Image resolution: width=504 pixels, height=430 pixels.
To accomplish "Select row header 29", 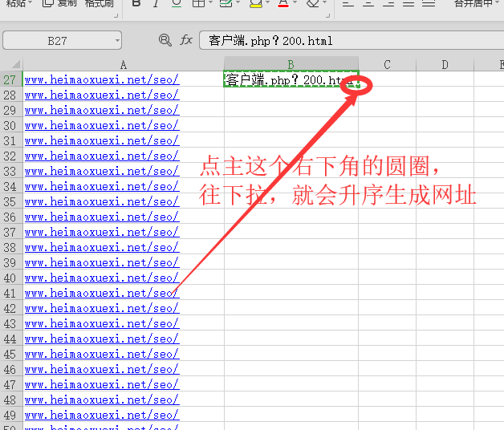I will pyautogui.click(x=10, y=110).
